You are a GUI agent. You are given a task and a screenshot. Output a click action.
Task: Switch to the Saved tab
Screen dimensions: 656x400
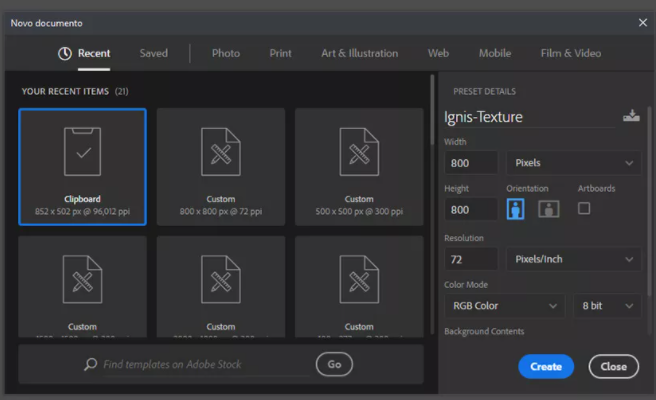pyautogui.click(x=154, y=54)
